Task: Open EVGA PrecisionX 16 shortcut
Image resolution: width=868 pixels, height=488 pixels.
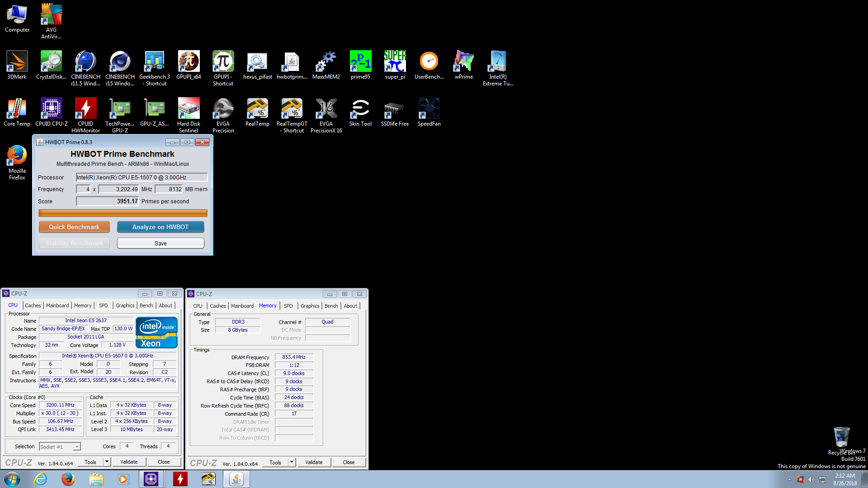Action: coord(326,116)
